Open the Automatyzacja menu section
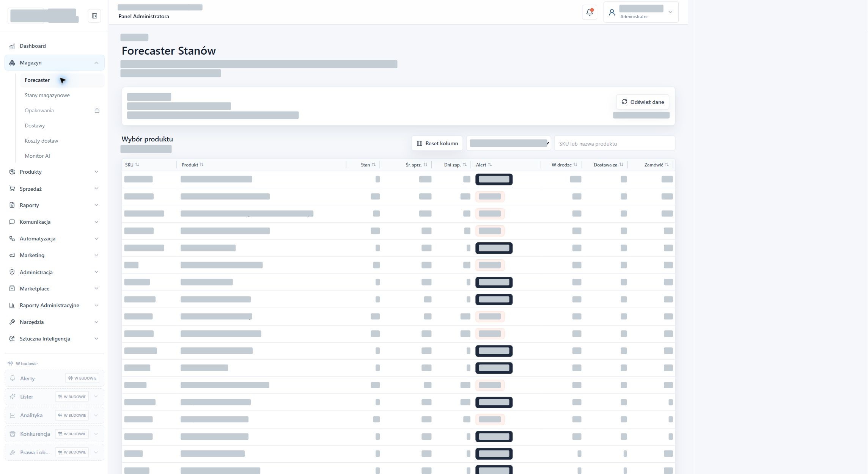 (55, 239)
